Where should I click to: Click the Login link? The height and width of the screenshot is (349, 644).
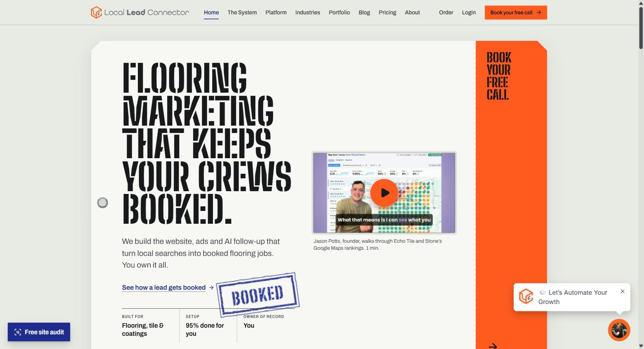(469, 12)
